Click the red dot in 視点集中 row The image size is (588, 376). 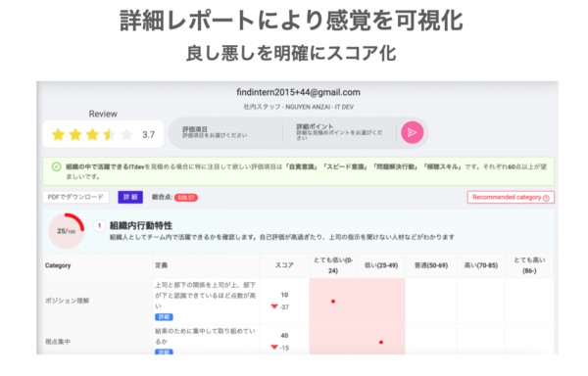pyautogui.click(x=381, y=342)
